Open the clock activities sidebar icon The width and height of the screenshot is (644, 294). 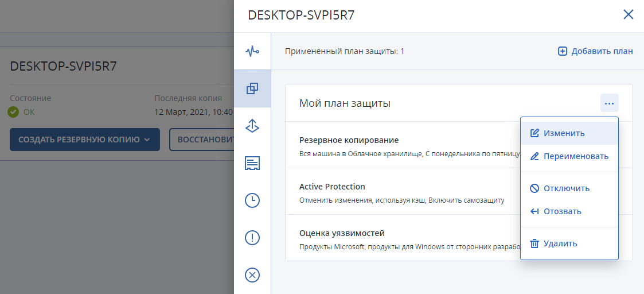click(x=252, y=200)
